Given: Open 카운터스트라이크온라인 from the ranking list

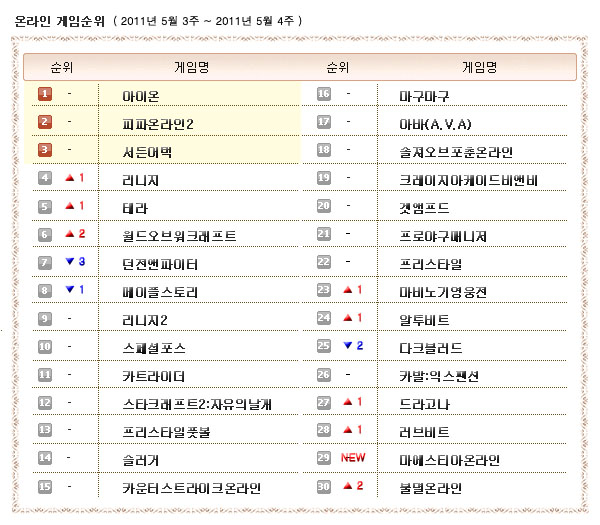Looking at the screenshot, I should click(191, 488).
